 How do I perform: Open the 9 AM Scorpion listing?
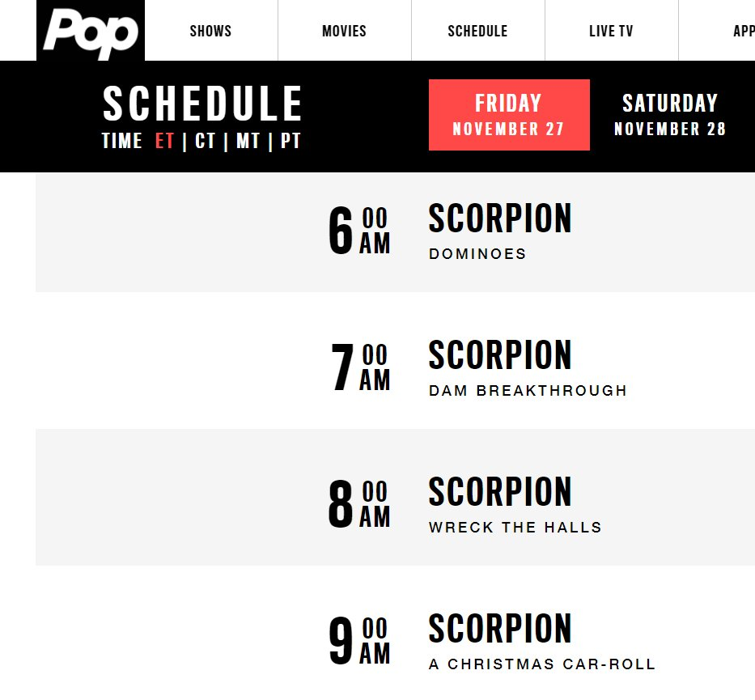500,629
